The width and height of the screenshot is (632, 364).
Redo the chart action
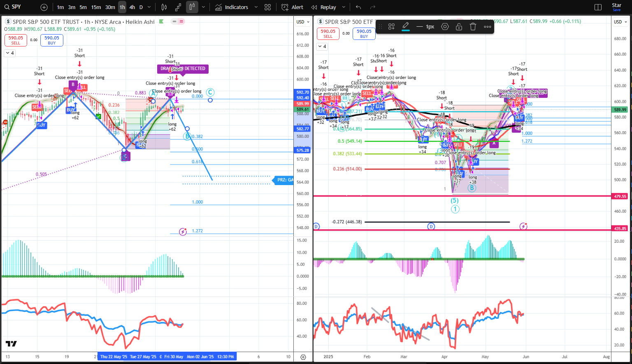pos(373,7)
